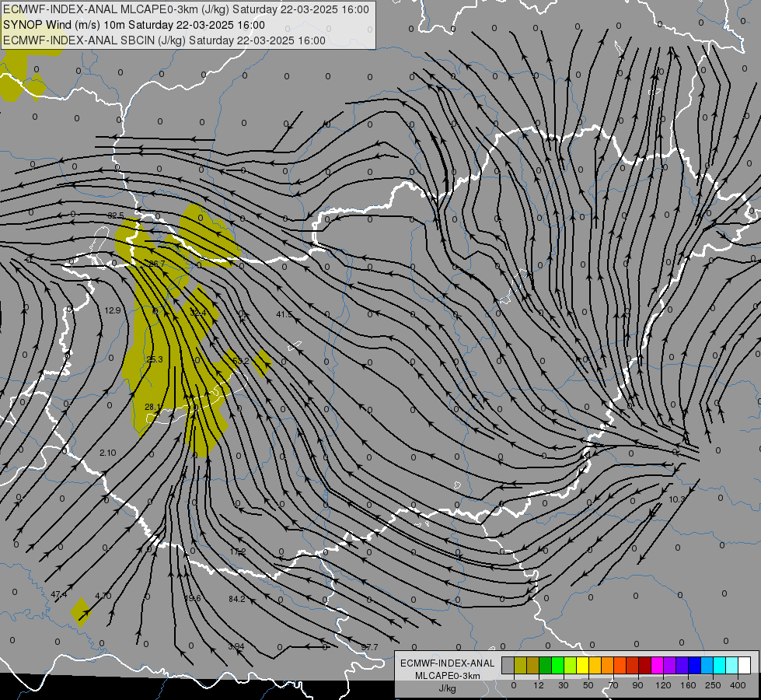The width and height of the screenshot is (761, 700).
Task: Click the map value 25.3
Action: coord(155,359)
